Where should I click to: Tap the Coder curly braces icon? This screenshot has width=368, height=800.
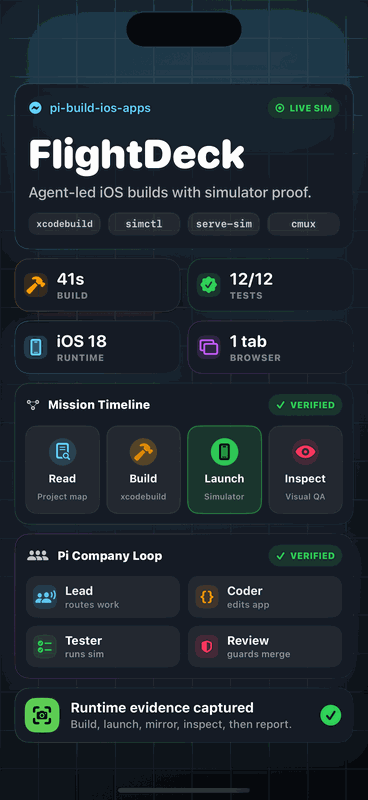point(207,597)
